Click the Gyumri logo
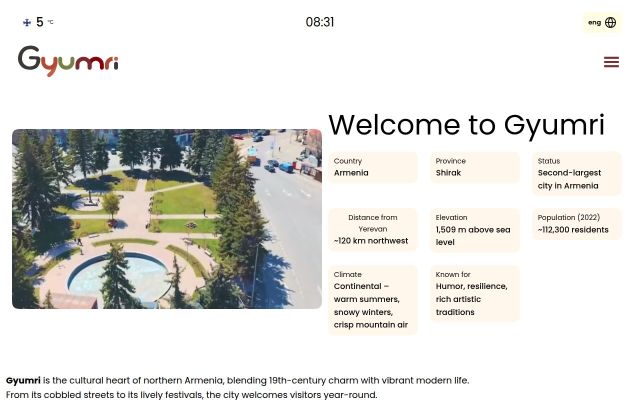This screenshot has width=640, height=400. click(x=68, y=61)
